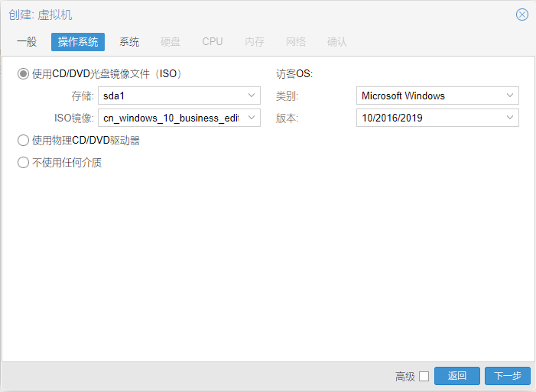Switch to the 内存 tab
The image size is (536, 392).
pos(255,42)
